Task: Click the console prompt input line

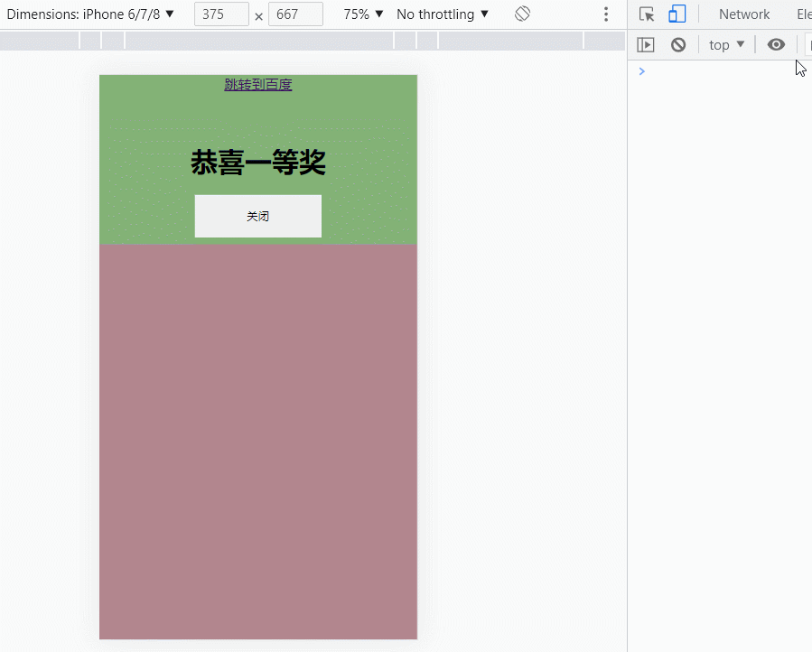Action: pyautogui.click(x=725, y=71)
